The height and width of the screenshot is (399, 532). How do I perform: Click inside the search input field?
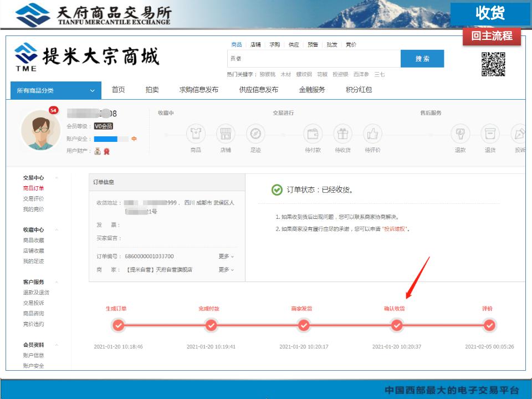tap(313, 59)
